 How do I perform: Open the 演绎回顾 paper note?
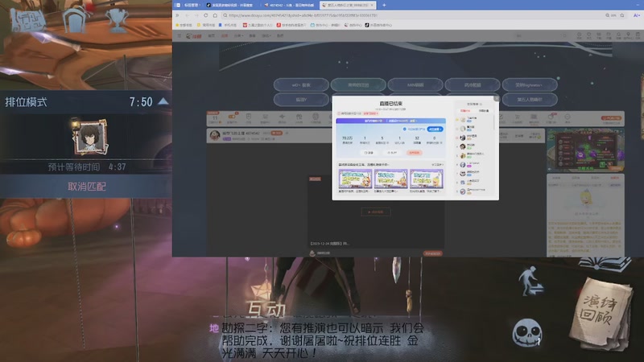[x=601, y=314]
